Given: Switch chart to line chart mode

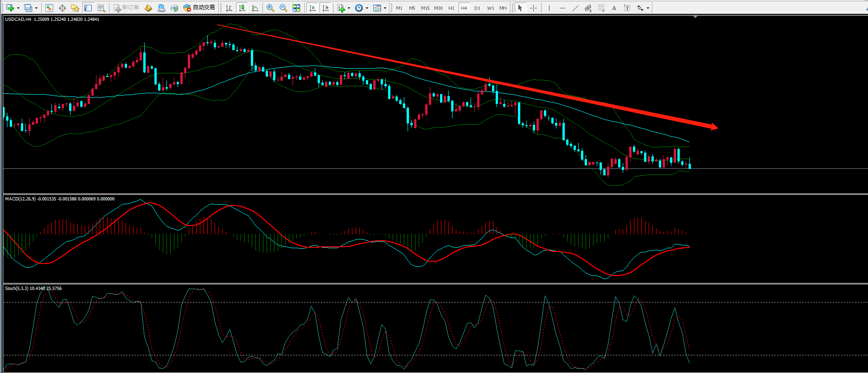Looking at the screenshot, I should [x=255, y=8].
